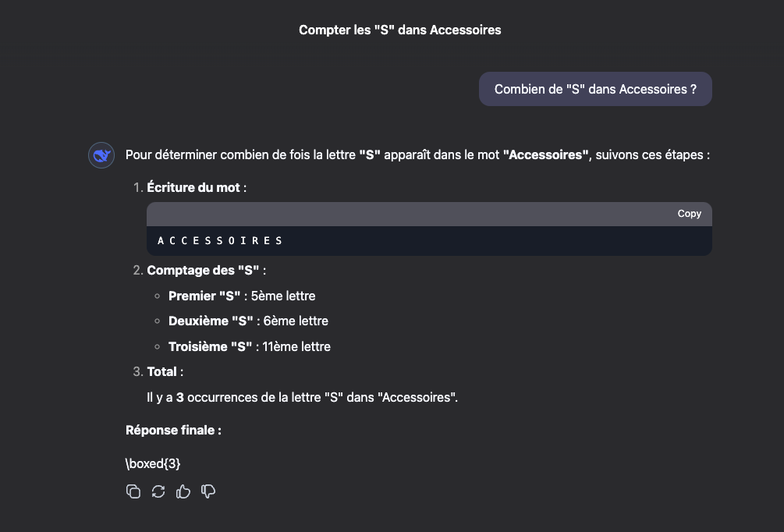Click the 'Réponse finale :' heading
This screenshot has height=532, width=784.
coord(173,430)
